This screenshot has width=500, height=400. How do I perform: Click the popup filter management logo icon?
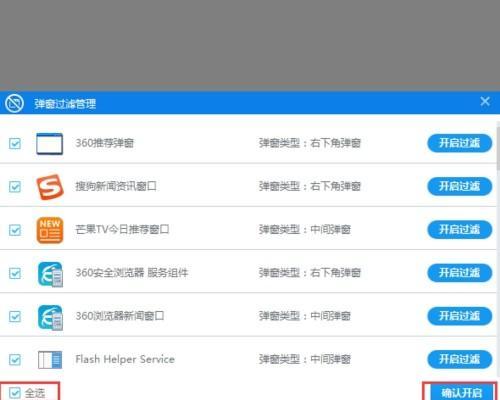[x=14, y=103]
